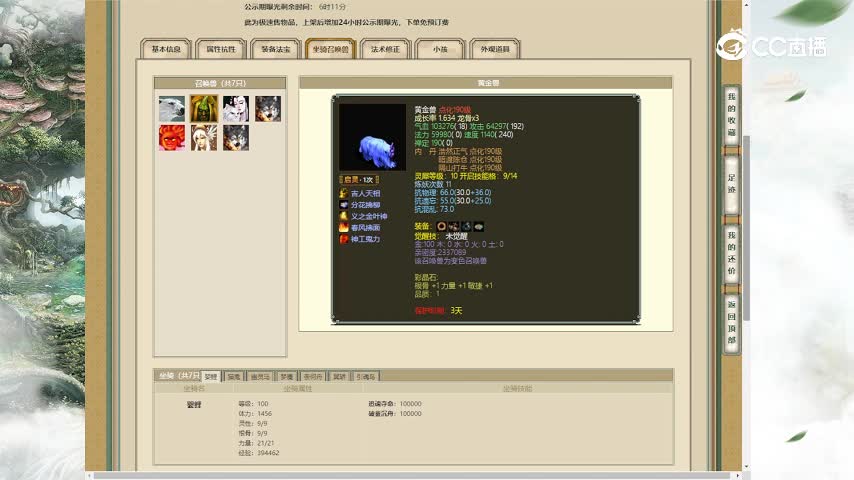Screen dimensions: 854x480
Task: Select the first mount tab 狻猊
Action: click(x=211, y=376)
